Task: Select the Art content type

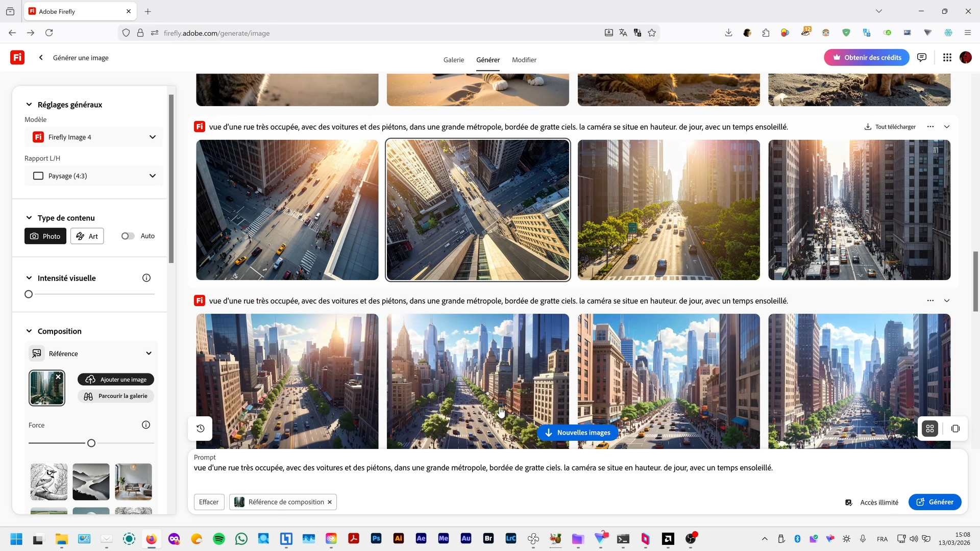Action: tap(87, 236)
